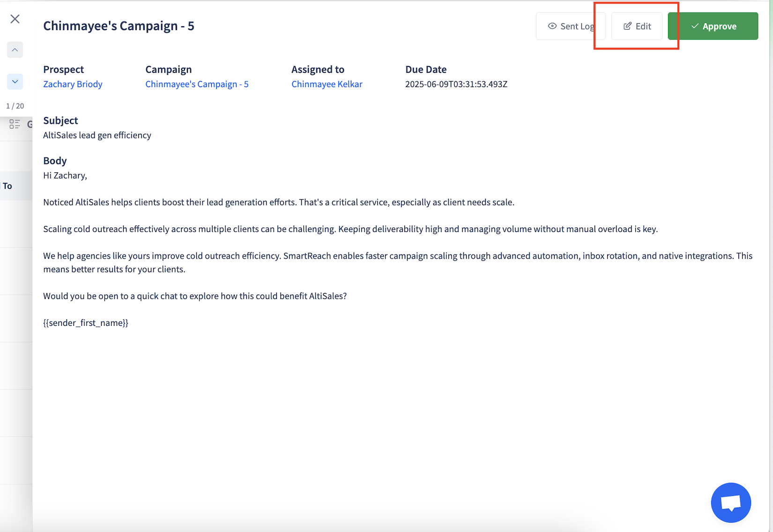Open prospect Zachary Briody link
The image size is (773, 532).
point(73,84)
